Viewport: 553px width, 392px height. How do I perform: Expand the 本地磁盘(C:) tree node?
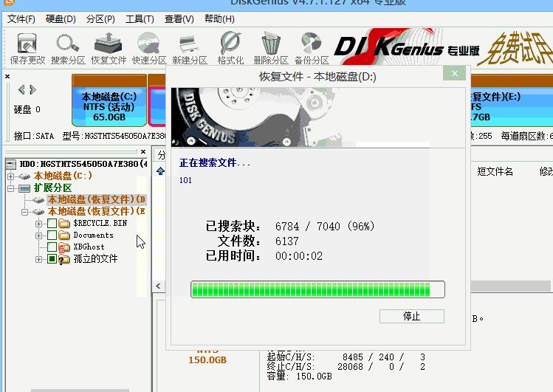coord(11,176)
